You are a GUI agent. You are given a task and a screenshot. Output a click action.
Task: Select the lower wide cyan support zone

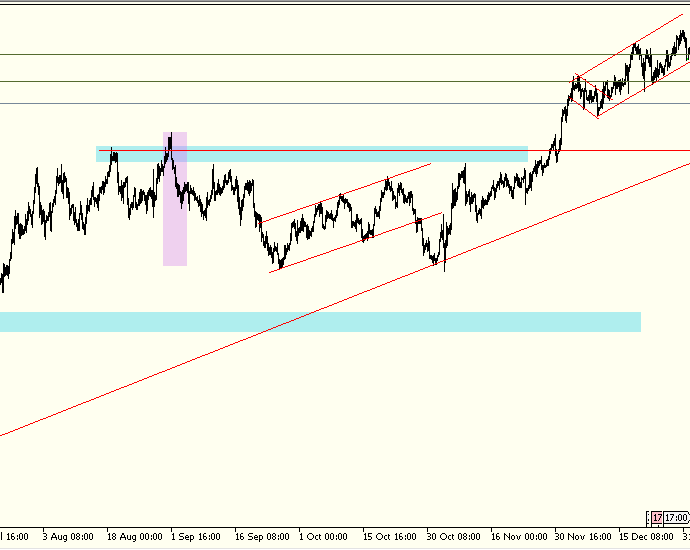tap(320, 322)
